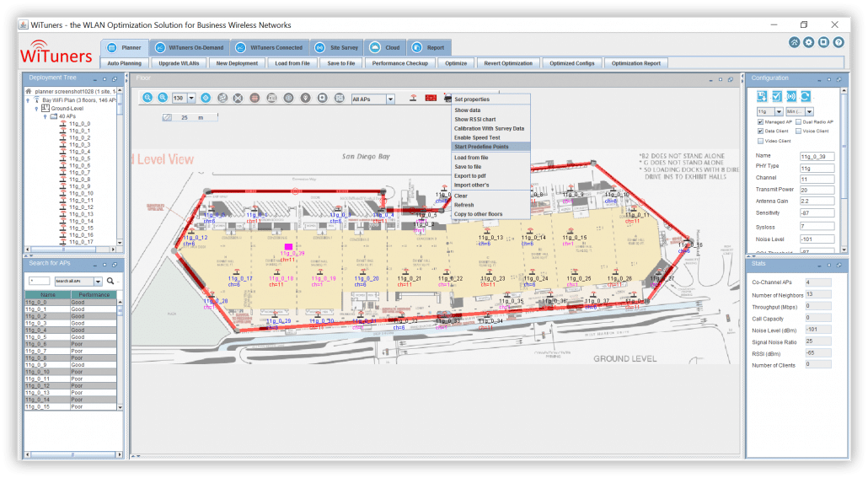
Task: Click the ruler scale icon beside 25 m
Action: [x=167, y=117]
